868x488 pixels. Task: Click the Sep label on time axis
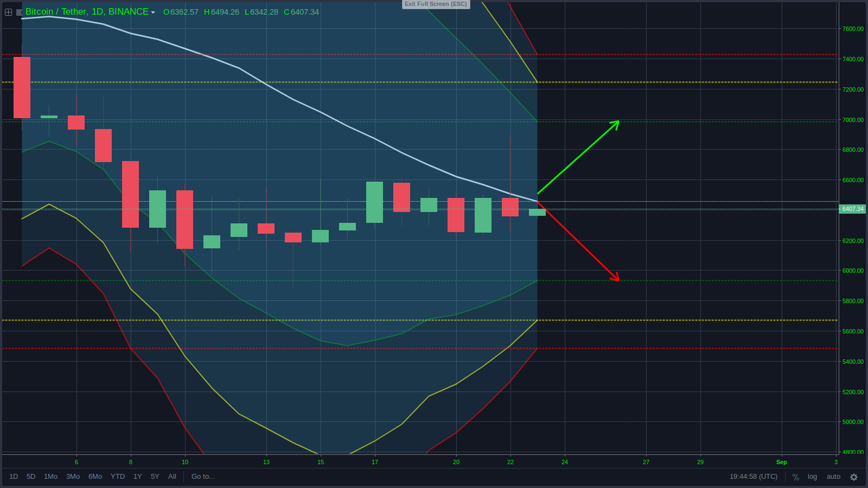[x=781, y=462]
